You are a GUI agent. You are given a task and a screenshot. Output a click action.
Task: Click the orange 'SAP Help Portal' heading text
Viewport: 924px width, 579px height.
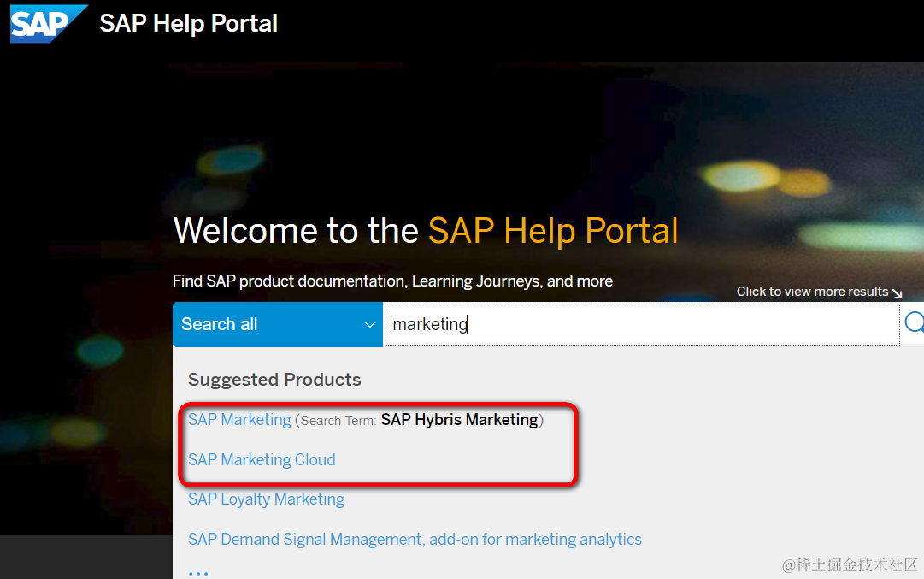[552, 231]
